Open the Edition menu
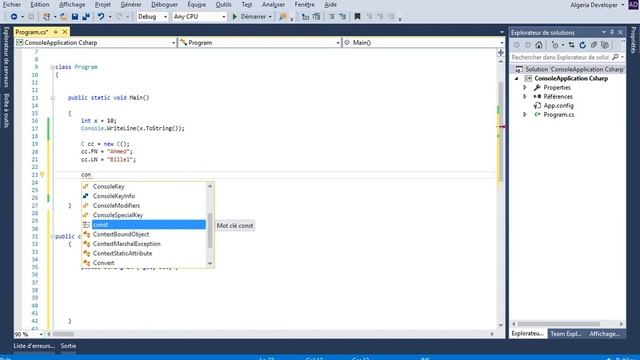 pos(40,4)
